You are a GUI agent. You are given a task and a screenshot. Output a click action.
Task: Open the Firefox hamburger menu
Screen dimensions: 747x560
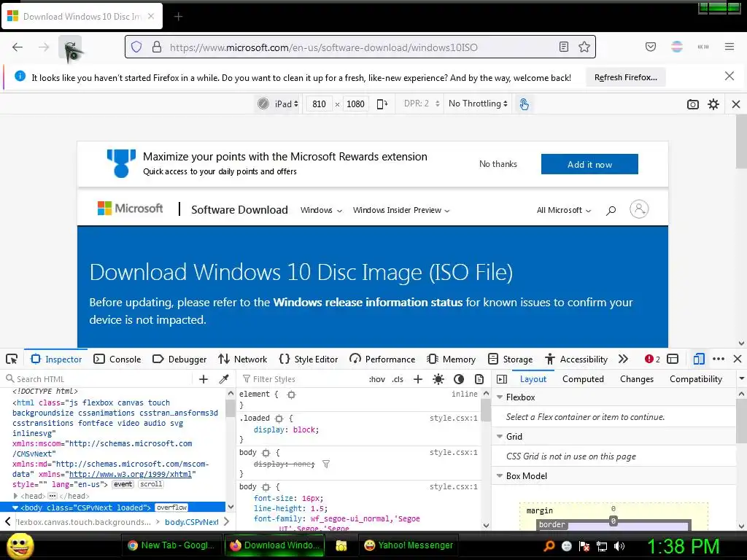tap(729, 47)
